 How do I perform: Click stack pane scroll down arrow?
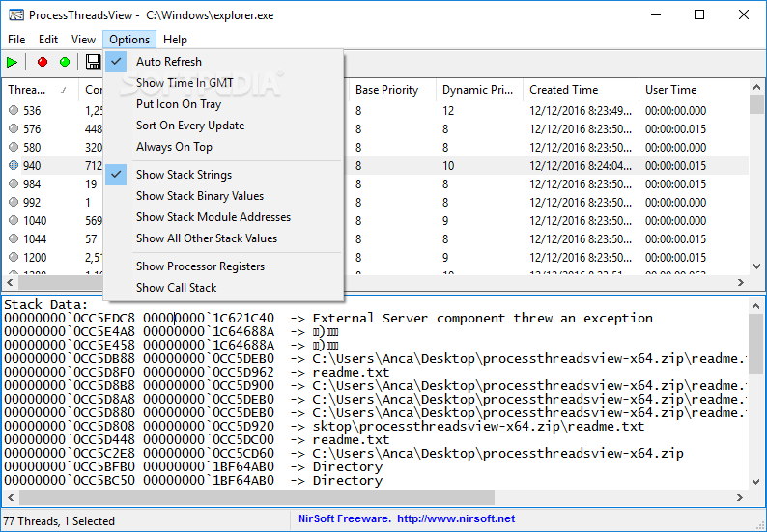point(755,482)
